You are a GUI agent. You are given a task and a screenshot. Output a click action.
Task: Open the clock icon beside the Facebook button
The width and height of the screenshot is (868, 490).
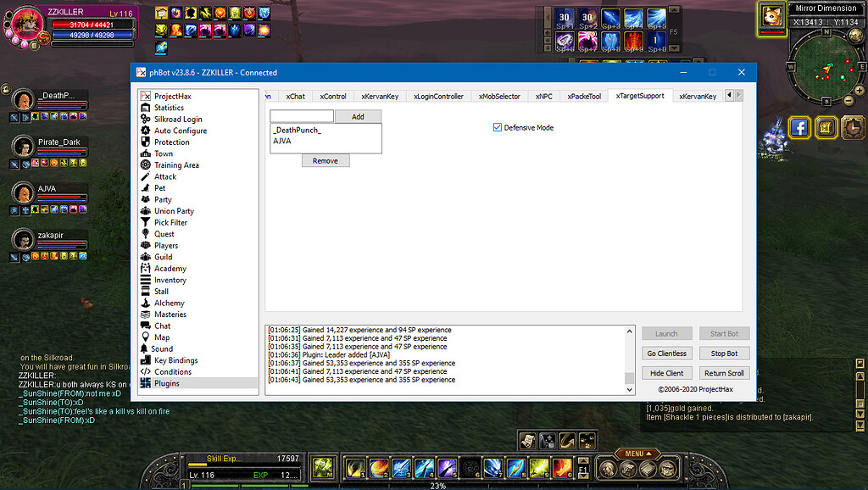point(854,128)
